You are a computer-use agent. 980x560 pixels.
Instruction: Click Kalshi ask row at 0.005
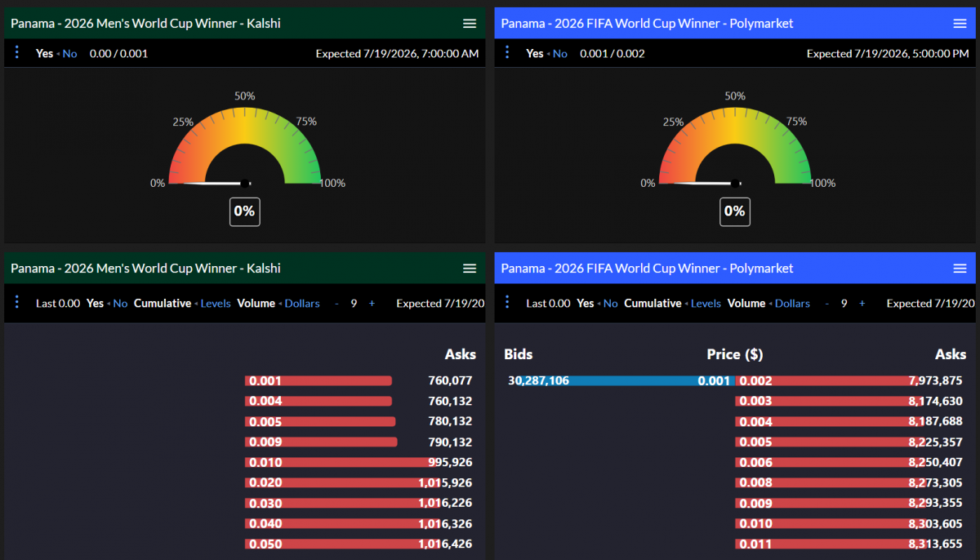359,421
